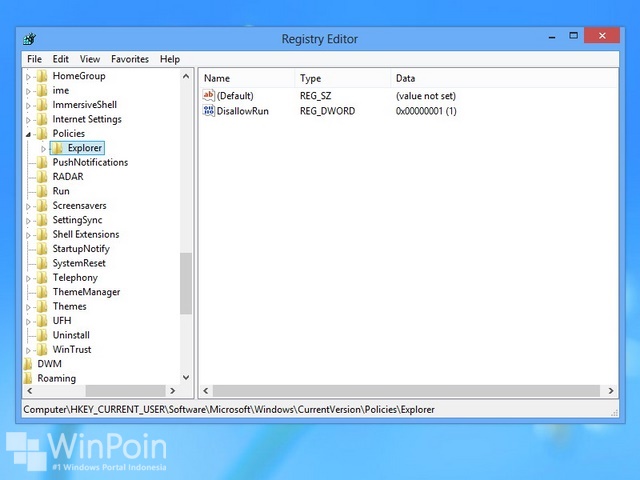Click the 0x00000001 (1) data cell
The width and height of the screenshot is (640, 480).
[426, 111]
